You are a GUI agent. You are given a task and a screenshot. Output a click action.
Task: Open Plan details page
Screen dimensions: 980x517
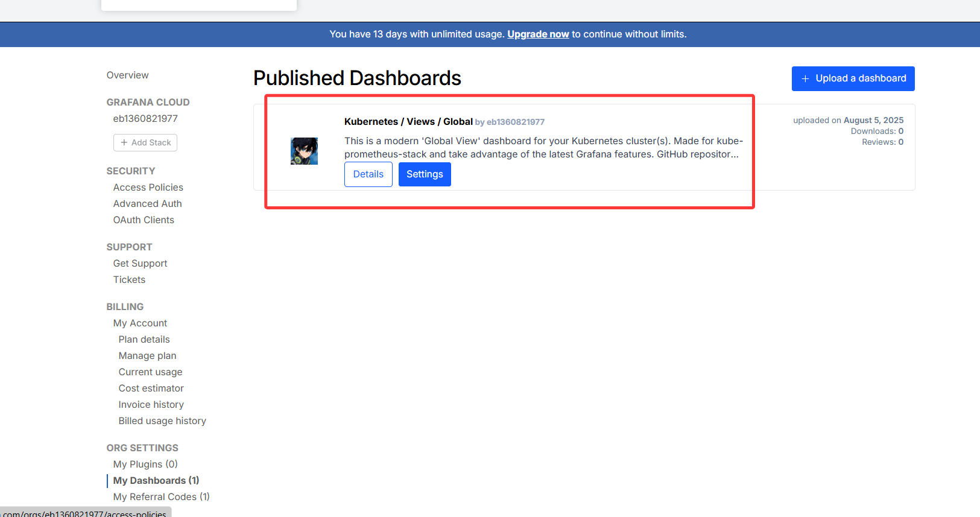[x=144, y=340]
